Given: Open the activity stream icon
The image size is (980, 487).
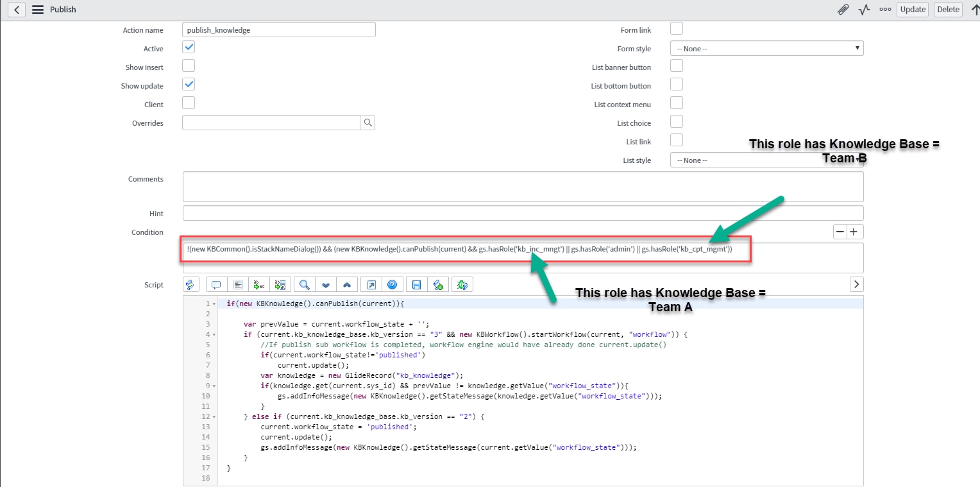Looking at the screenshot, I should (x=865, y=10).
